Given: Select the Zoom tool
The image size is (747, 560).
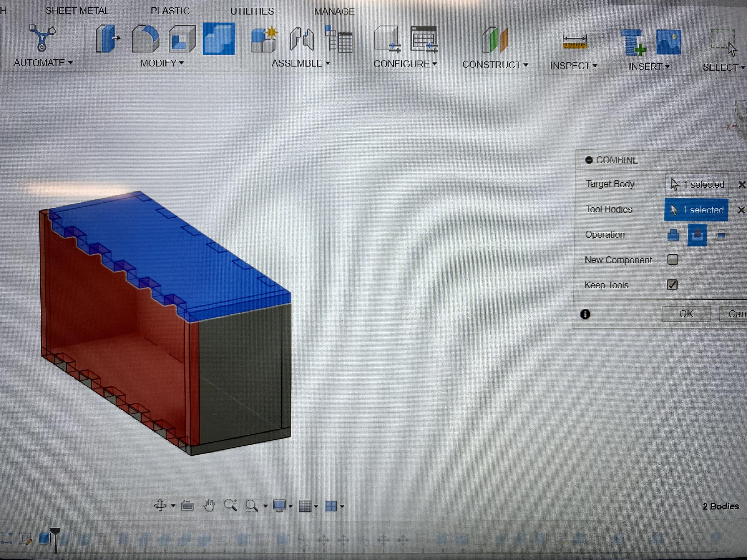Looking at the screenshot, I should 231,505.
